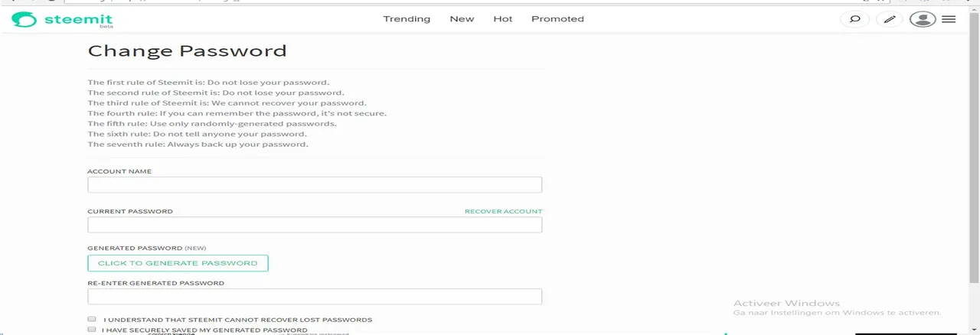Click the 'Change Password' heading
This screenshot has width=980, height=335.
click(188, 51)
